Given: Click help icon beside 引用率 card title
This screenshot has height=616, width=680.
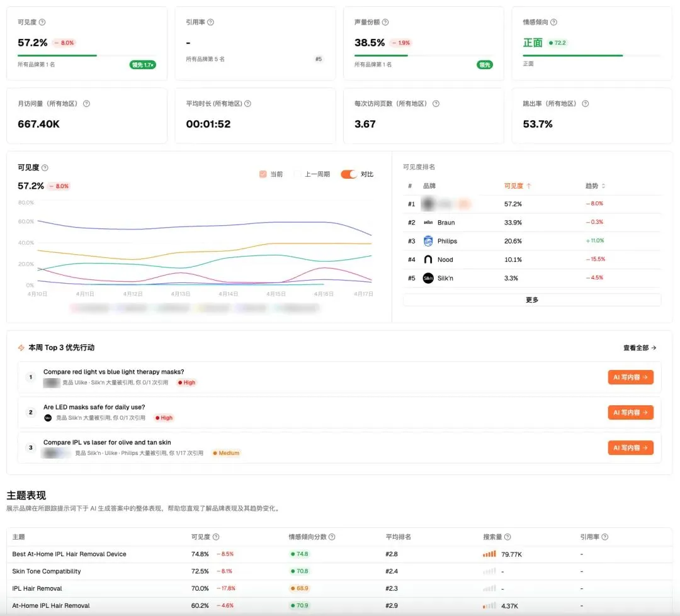Looking at the screenshot, I should 211,22.
